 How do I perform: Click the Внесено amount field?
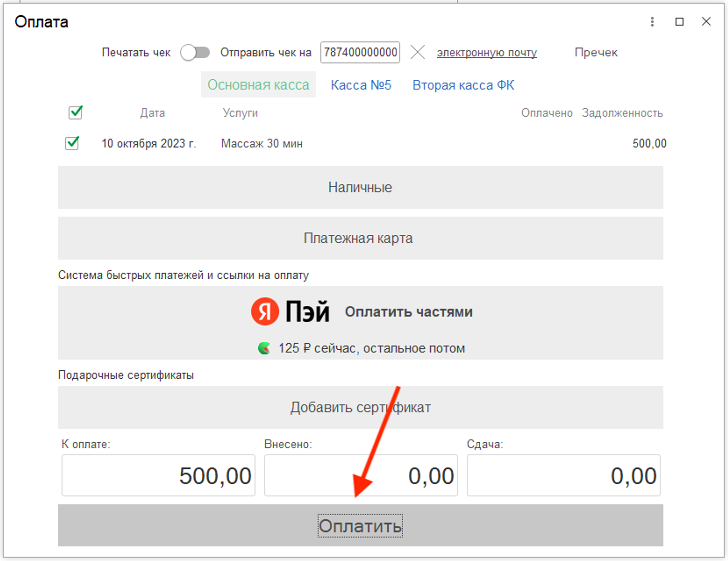click(361, 476)
